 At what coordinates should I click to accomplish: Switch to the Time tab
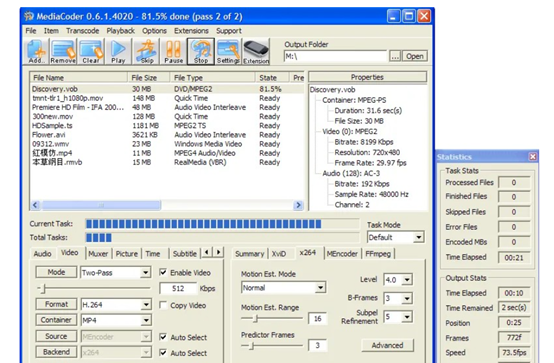coord(153,254)
